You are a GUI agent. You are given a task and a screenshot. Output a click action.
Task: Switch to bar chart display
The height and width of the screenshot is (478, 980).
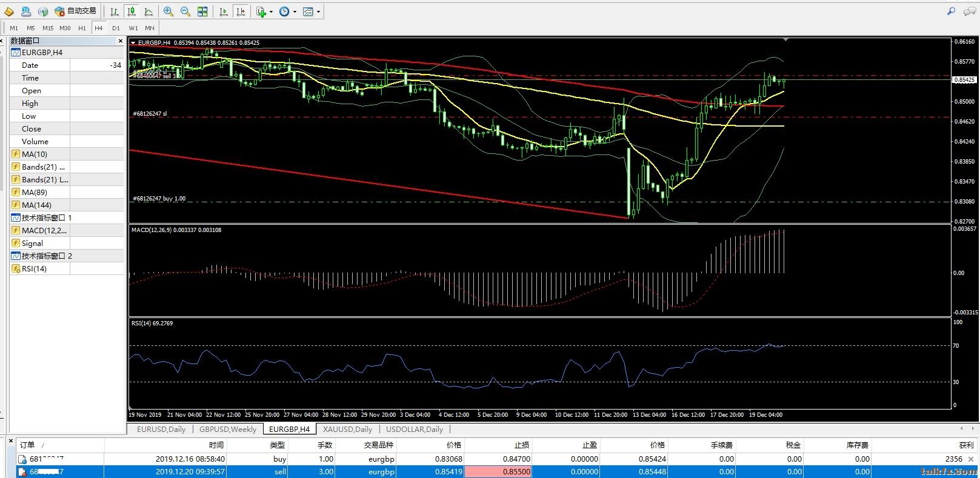point(114,11)
